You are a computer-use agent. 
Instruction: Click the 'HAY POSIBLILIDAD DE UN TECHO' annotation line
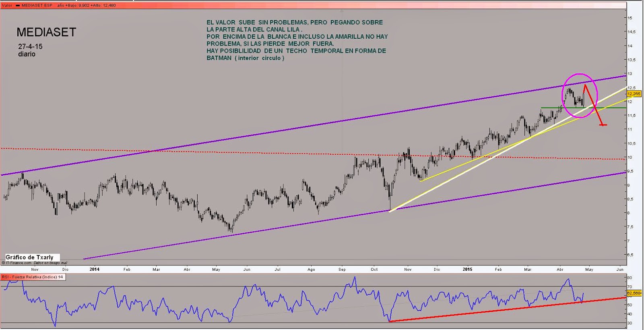pyautogui.click(x=296, y=51)
